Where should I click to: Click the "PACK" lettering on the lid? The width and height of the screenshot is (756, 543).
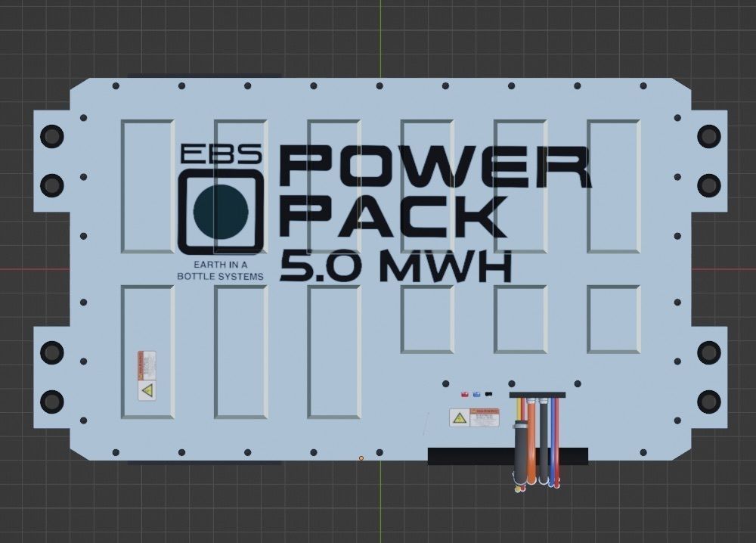coord(394,216)
